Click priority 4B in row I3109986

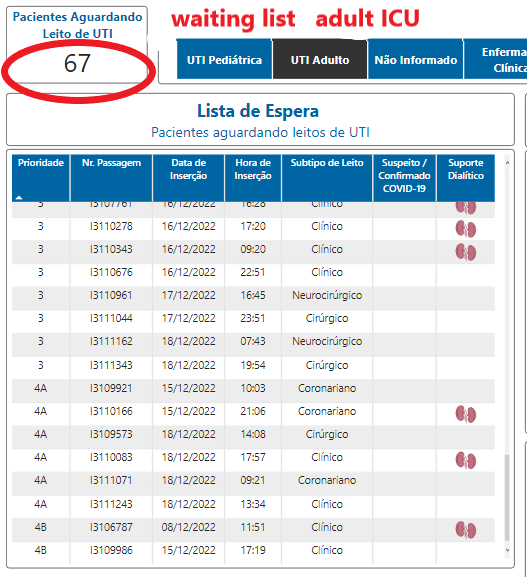40,550
